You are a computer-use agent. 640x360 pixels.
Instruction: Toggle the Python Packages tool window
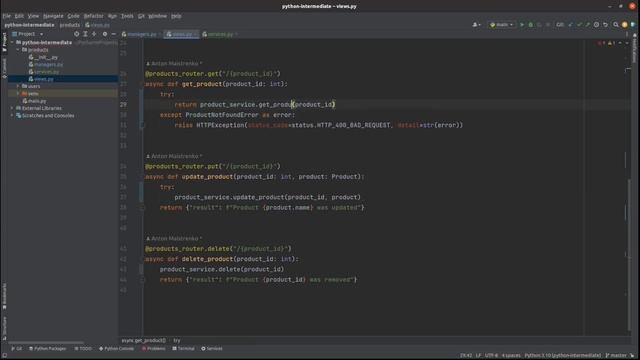(48, 349)
